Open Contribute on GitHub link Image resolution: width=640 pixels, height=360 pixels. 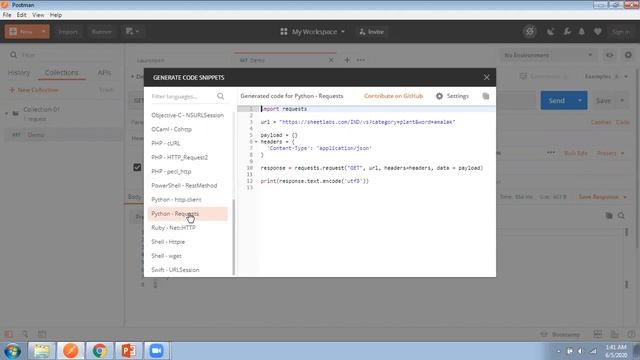(393, 96)
